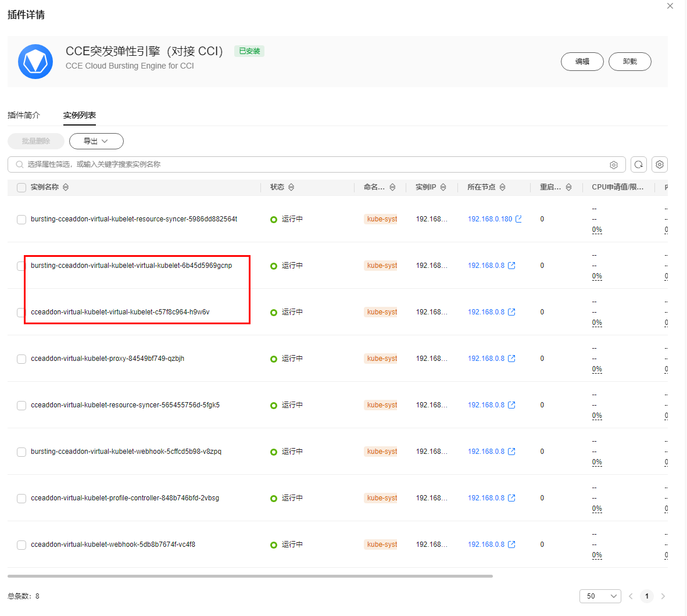Open external link icon in c57f8c964-h9w6v row
Image resolution: width=687 pixels, height=616 pixels.
tap(511, 312)
